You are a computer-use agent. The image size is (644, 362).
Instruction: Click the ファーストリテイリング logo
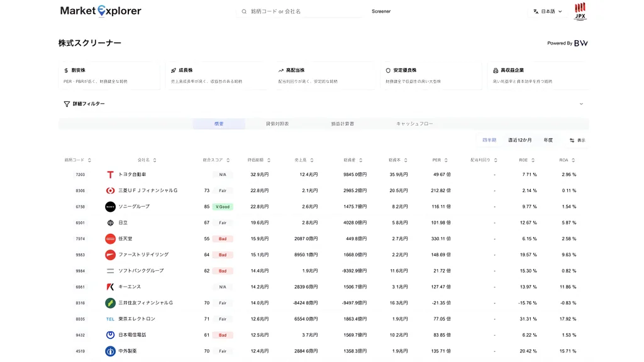pos(110,255)
